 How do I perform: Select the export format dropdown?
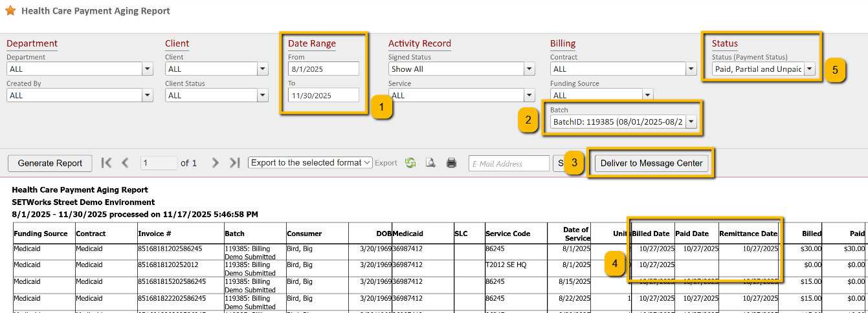click(x=310, y=163)
